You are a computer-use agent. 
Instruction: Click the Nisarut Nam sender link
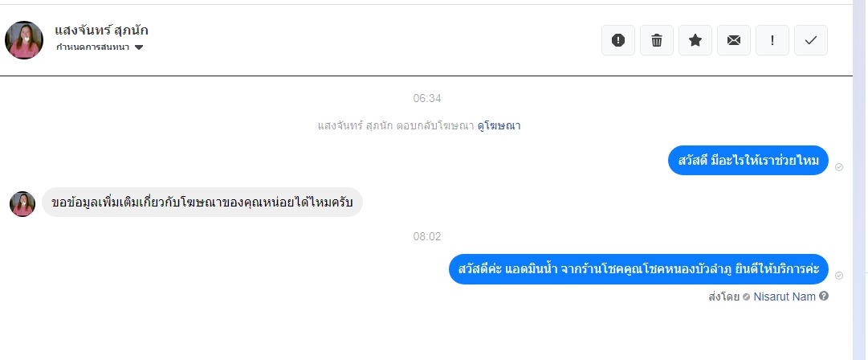click(784, 297)
